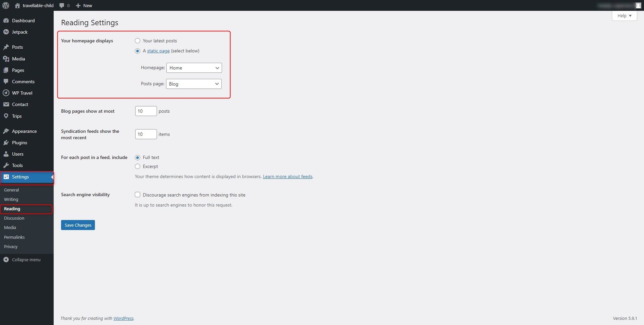Click the WP Travel compass icon
The height and width of the screenshot is (325, 644).
coord(6,93)
